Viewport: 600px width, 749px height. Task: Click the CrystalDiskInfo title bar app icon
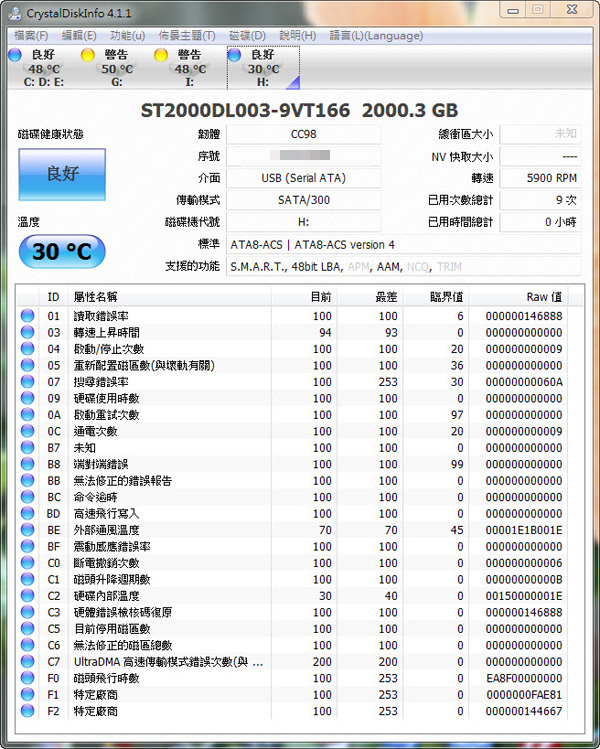coord(15,13)
